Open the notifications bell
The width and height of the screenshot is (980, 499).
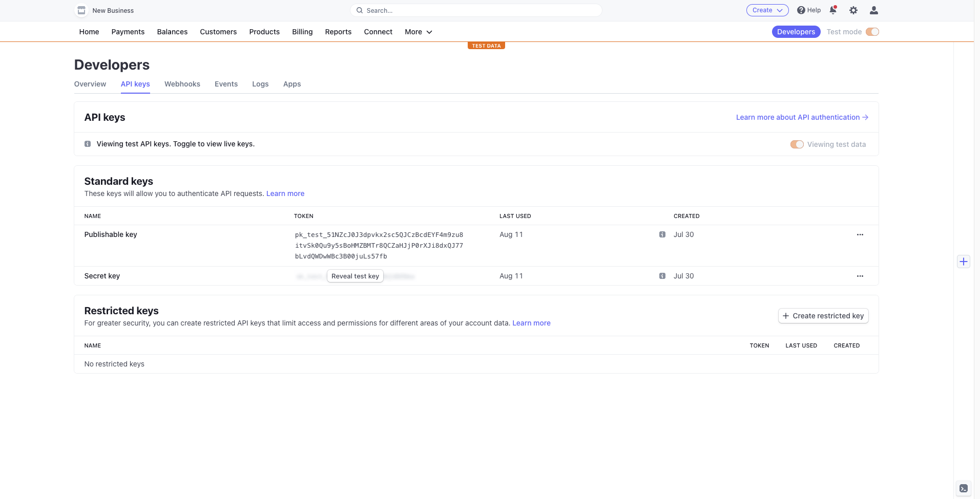click(x=833, y=10)
